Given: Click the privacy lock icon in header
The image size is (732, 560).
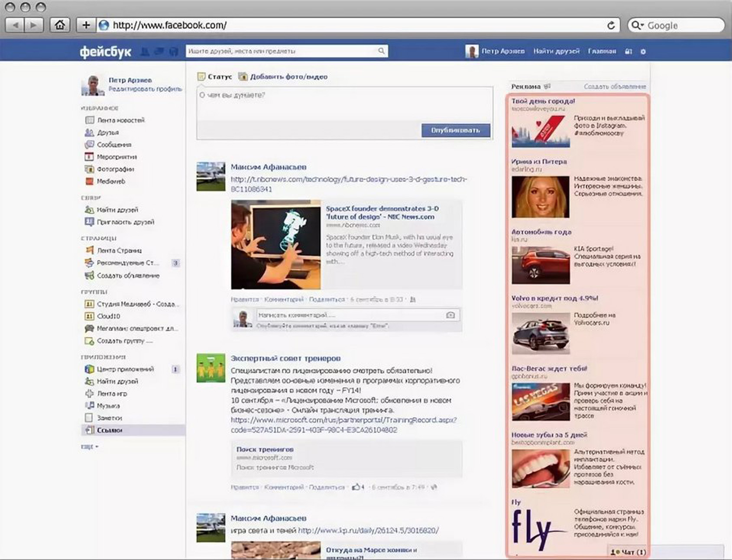Looking at the screenshot, I should pos(628,52).
